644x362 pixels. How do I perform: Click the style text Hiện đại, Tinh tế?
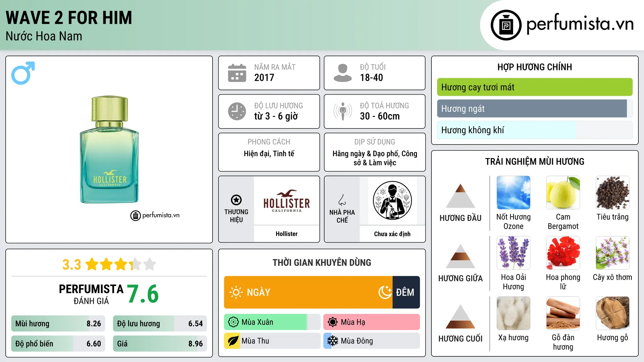coord(269,154)
